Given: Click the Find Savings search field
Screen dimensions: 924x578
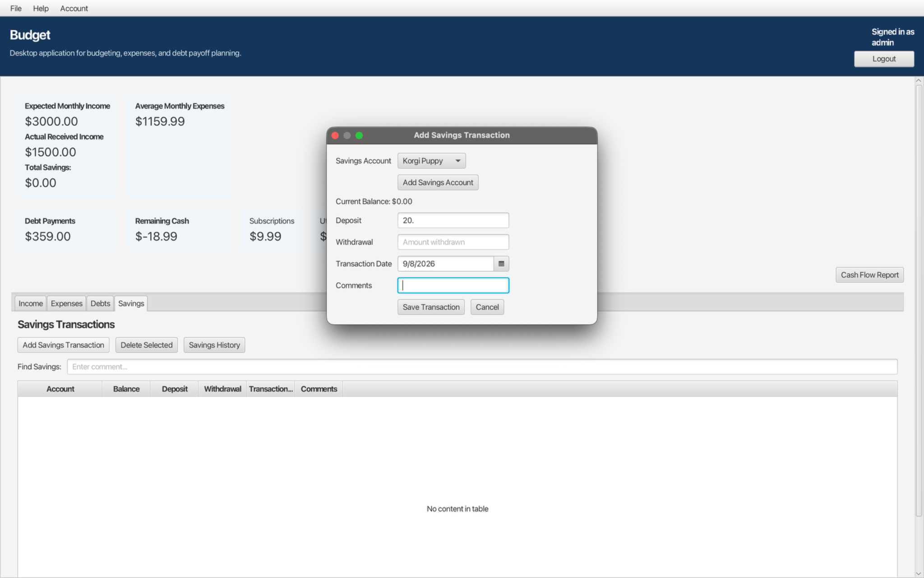Looking at the screenshot, I should 482,367.
